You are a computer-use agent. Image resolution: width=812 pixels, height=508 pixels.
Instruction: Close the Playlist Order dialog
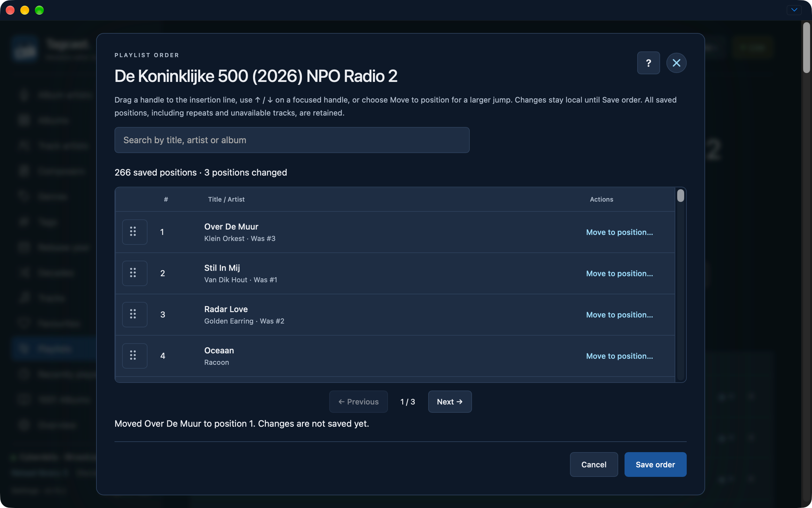tap(676, 63)
